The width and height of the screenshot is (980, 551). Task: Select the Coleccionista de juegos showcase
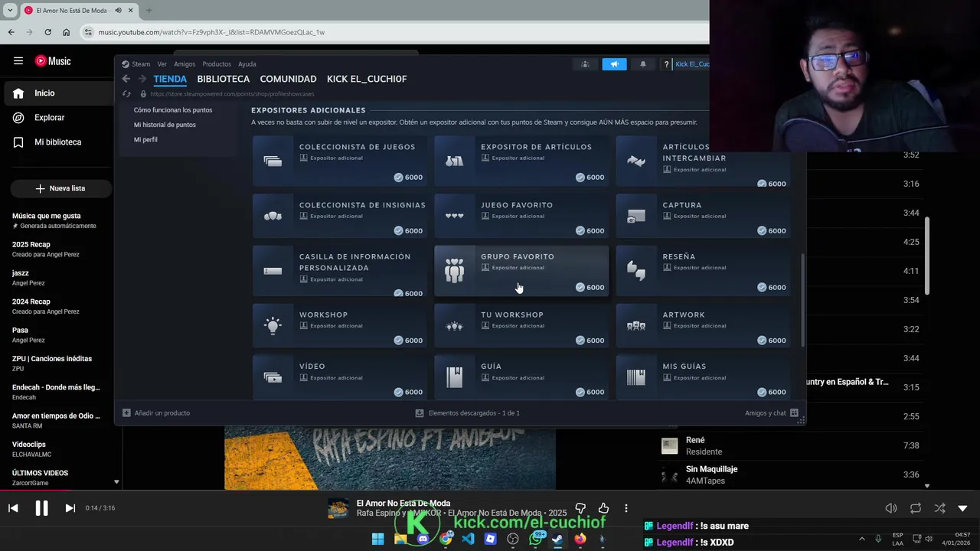click(x=340, y=161)
